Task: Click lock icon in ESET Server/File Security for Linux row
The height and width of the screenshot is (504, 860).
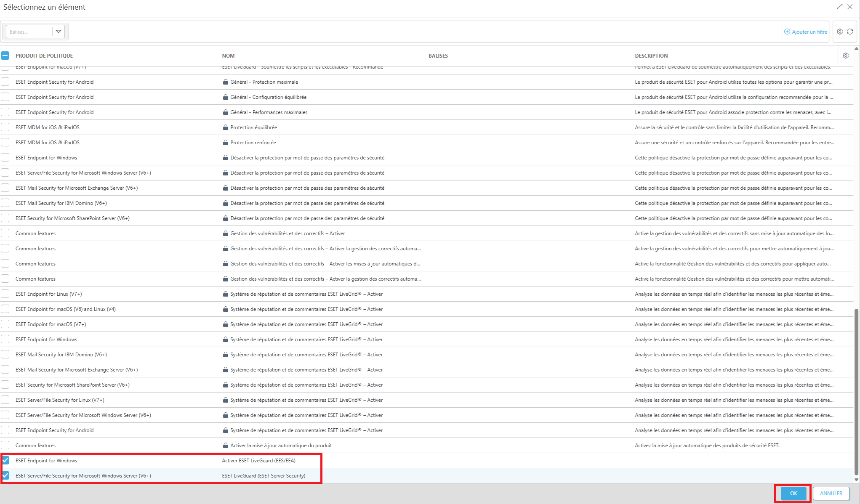Action: [226, 400]
